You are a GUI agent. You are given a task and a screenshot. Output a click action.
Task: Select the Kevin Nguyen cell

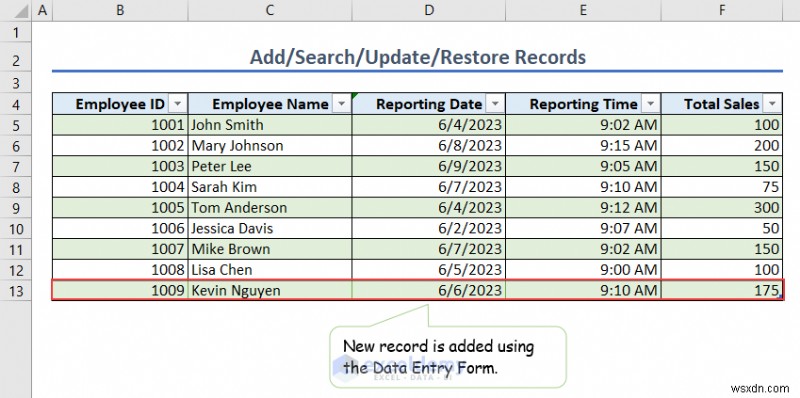270,291
